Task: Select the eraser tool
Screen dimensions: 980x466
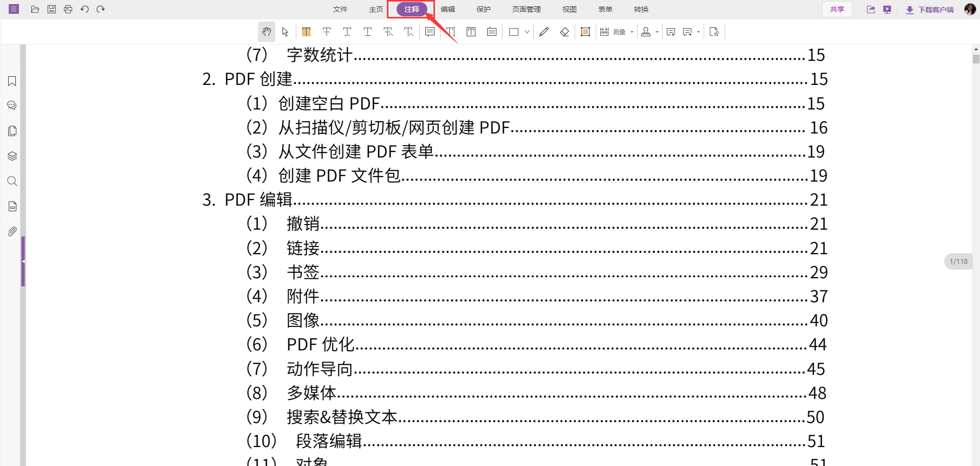Action: [565, 32]
